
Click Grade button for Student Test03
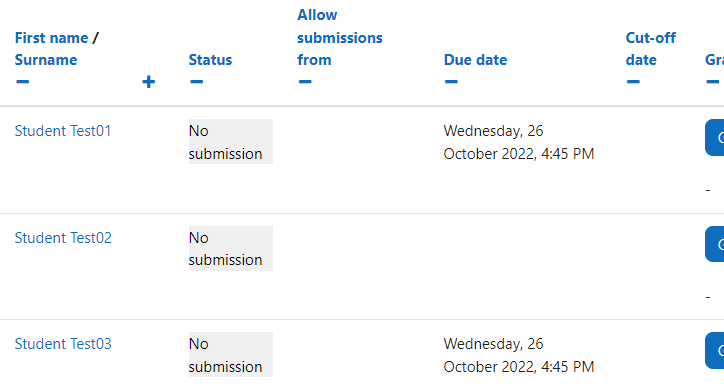[x=715, y=351]
